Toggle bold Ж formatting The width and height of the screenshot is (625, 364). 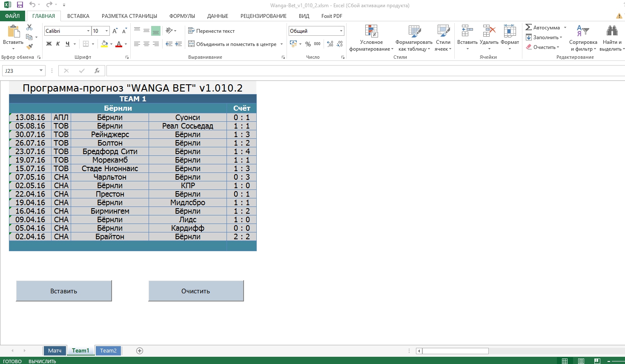[x=49, y=44]
